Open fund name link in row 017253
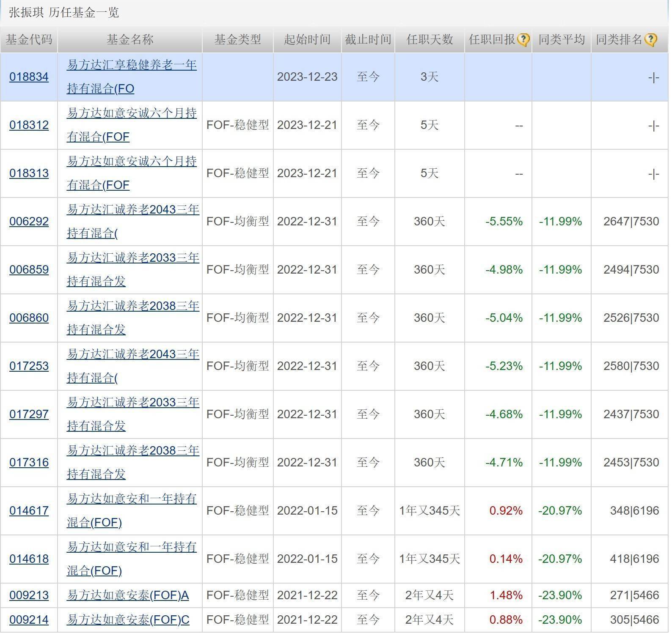Image resolution: width=672 pixels, height=636 pixels. [133, 366]
